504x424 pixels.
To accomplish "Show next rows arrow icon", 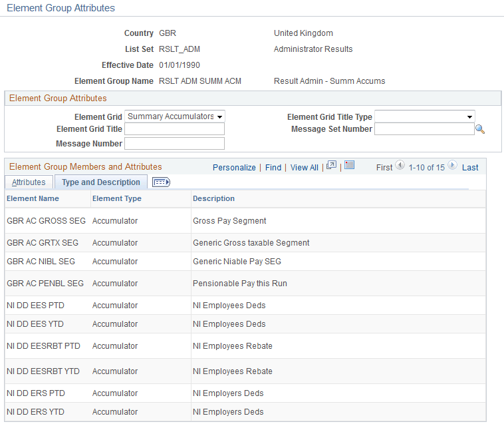I will 452,165.
